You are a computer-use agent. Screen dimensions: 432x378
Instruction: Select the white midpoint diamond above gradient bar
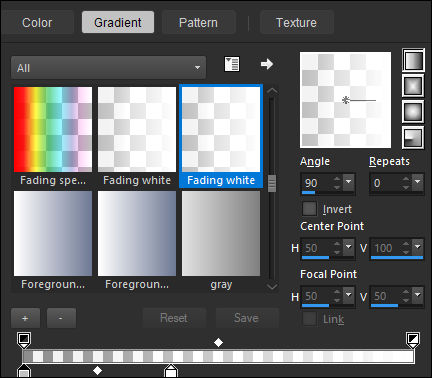tap(218, 342)
